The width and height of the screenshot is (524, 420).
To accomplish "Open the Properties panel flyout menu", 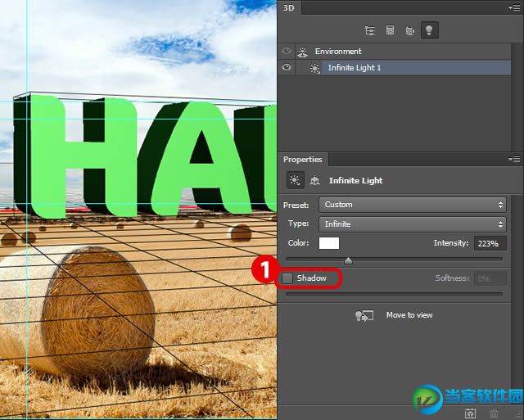I will tap(514, 160).
